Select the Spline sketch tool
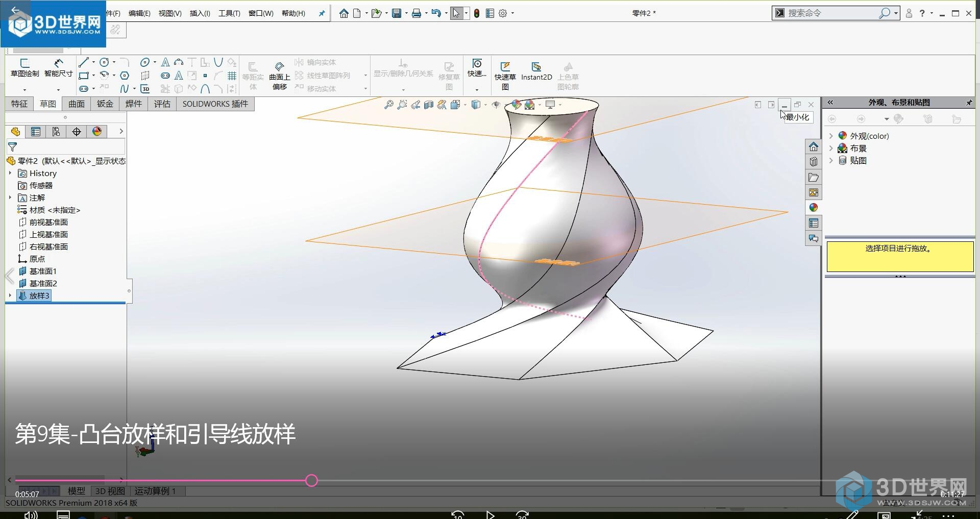This screenshot has width=980, height=519. (x=125, y=89)
